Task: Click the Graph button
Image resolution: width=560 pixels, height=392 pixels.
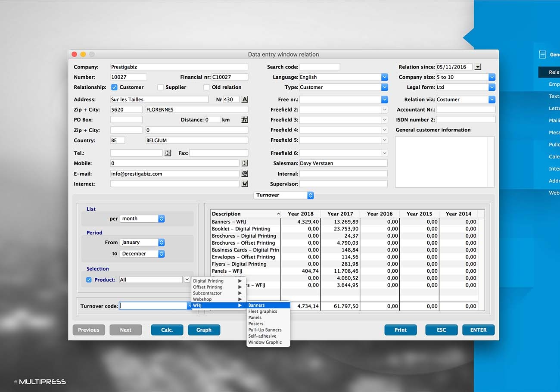Action: pos(204,330)
